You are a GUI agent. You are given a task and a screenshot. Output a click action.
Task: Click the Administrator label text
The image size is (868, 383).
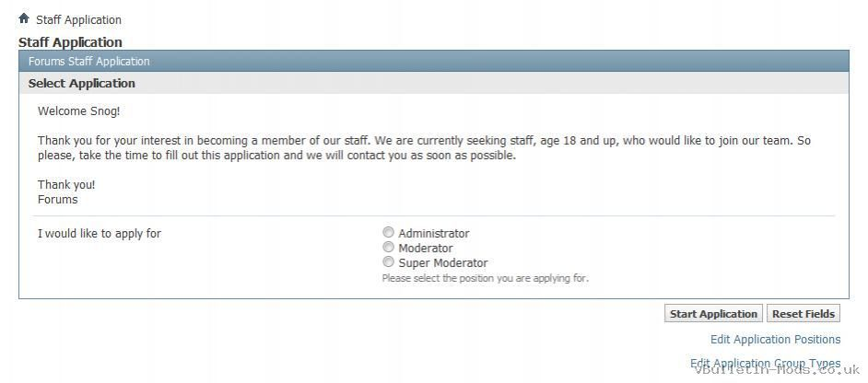pos(434,234)
